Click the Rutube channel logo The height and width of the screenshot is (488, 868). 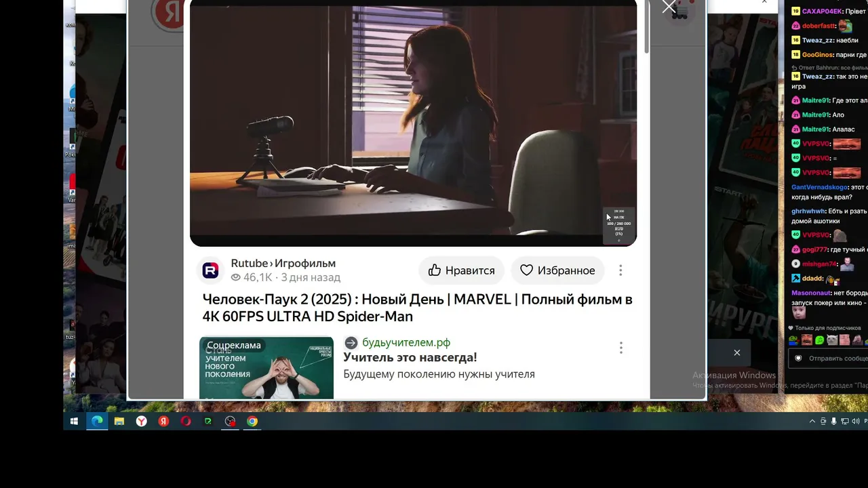[210, 270]
